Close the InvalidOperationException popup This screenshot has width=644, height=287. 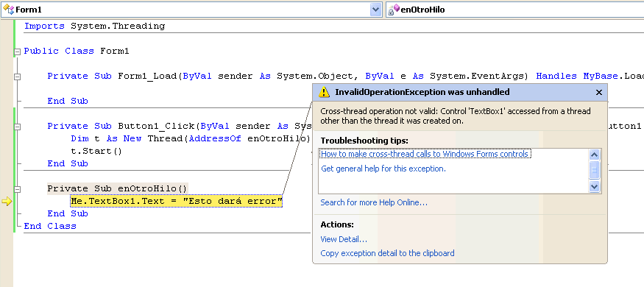point(599,93)
